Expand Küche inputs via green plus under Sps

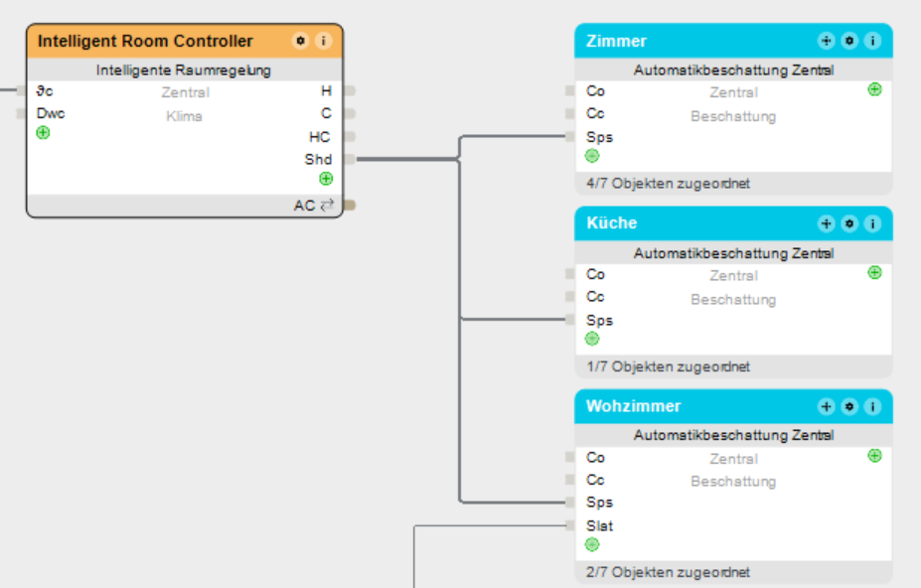tap(592, 339)
